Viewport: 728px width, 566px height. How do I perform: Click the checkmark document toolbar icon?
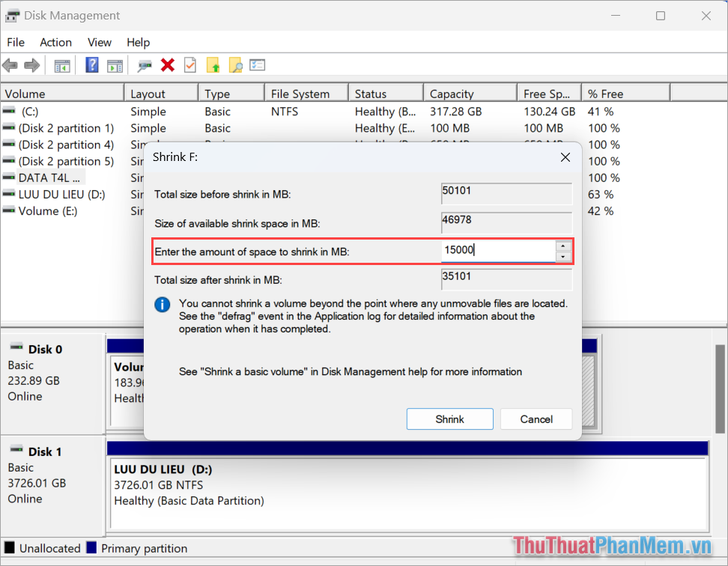pos(189,65)
